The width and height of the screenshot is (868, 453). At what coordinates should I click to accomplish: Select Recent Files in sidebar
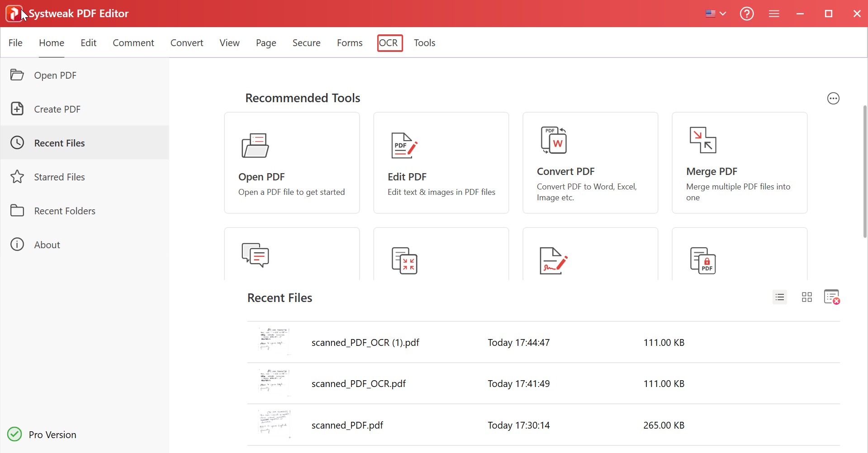[59, 143]
